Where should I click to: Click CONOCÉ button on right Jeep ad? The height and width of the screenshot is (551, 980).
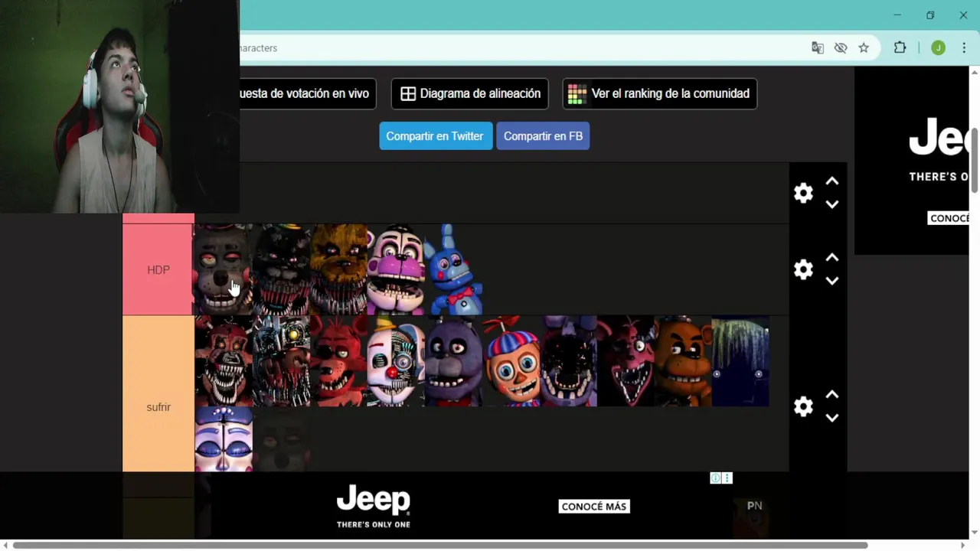949,218
